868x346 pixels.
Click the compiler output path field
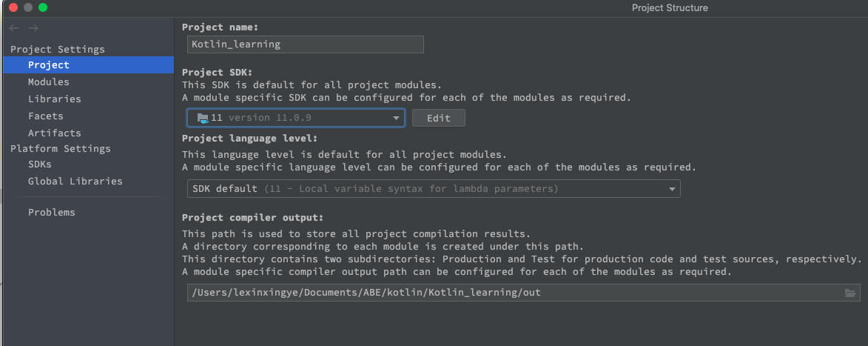click(x=511, y=293)
